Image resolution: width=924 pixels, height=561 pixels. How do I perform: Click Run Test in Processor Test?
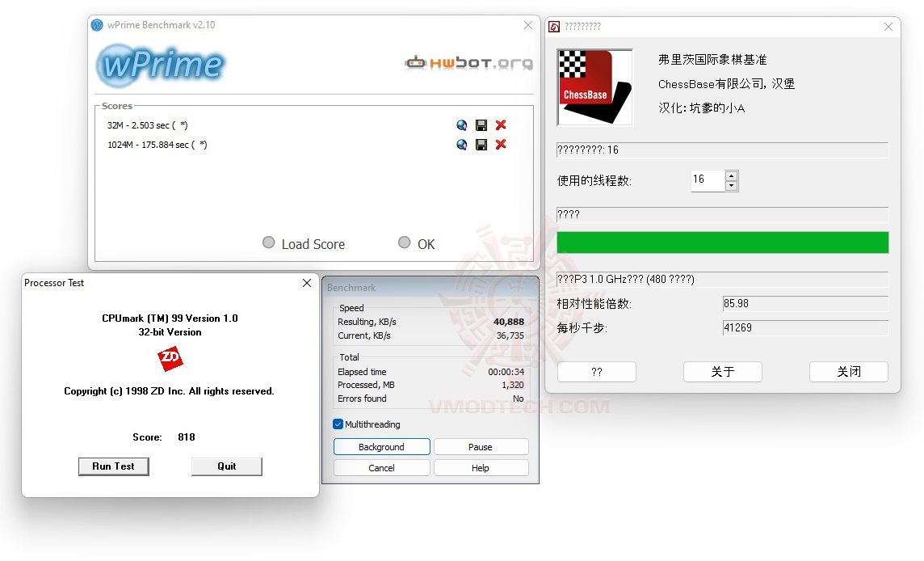pyautogui.click(x=114, y=466)
